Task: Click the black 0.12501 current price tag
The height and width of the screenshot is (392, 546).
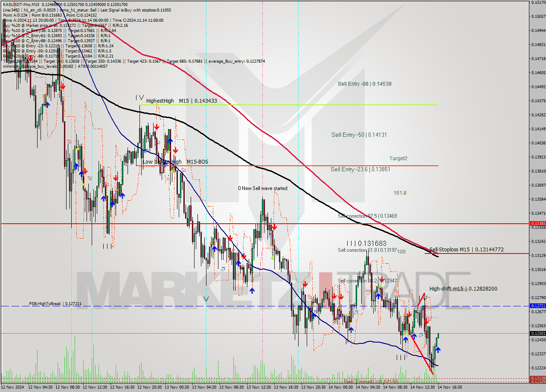Action: [x=537, y=334]
